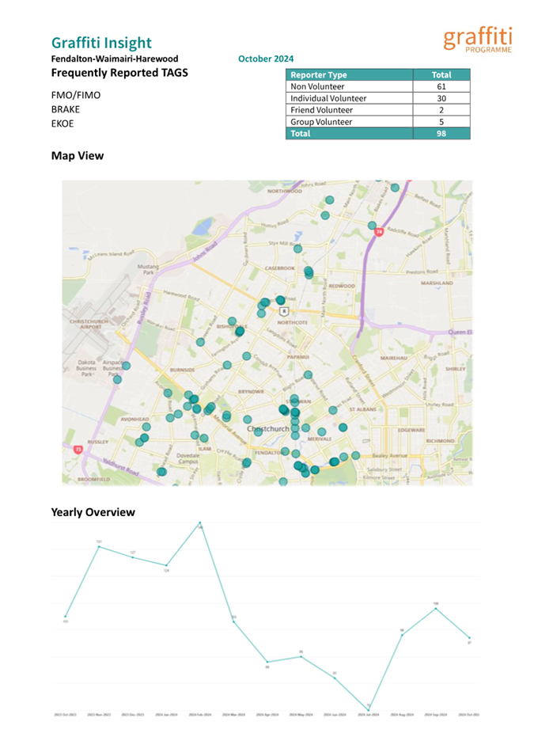Click the "Map View" heading

[77, 156]
